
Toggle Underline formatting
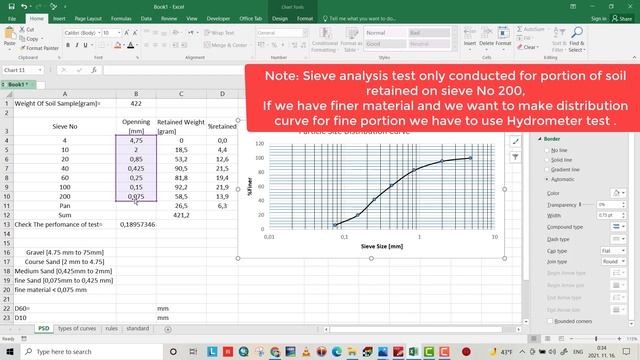click(x=85, y=45)
